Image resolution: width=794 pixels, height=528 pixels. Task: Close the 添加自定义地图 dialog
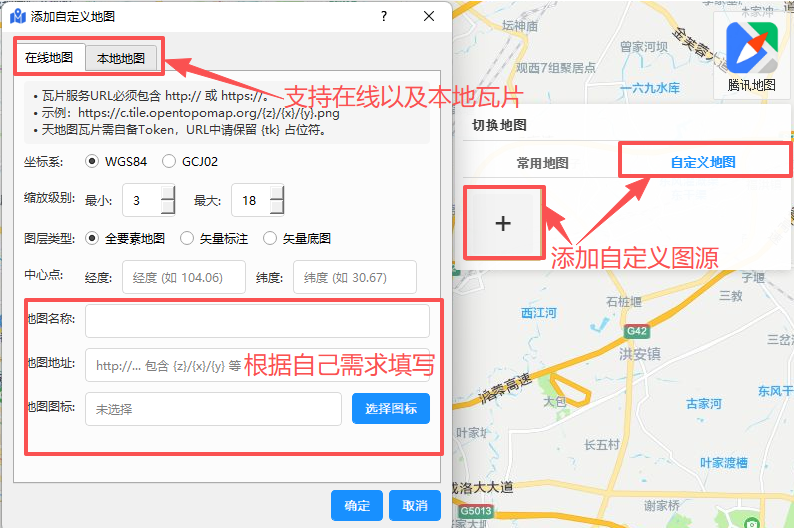click(x=429, y=16)
